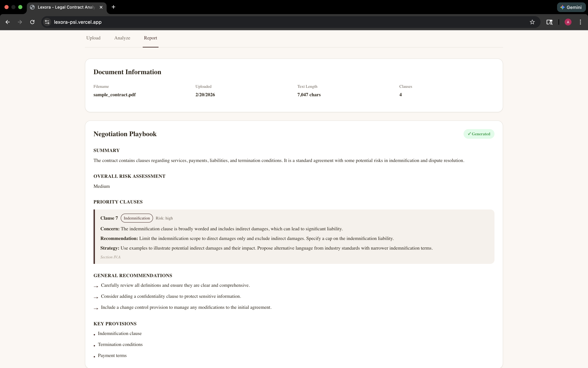This screenshot has width=588, height=368.
Task: Reload the Lexora page
Action: click(x=32, y=22)
